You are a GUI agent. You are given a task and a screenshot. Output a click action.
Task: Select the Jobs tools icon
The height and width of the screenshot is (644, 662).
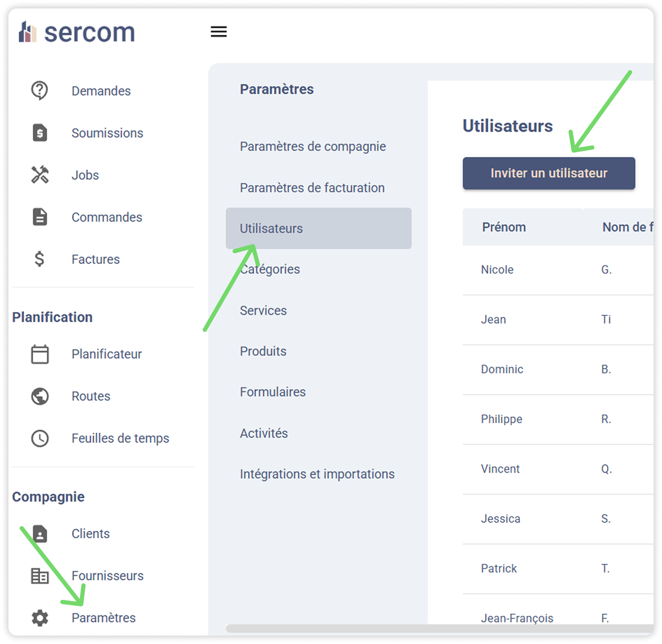[x=40, y=175]
